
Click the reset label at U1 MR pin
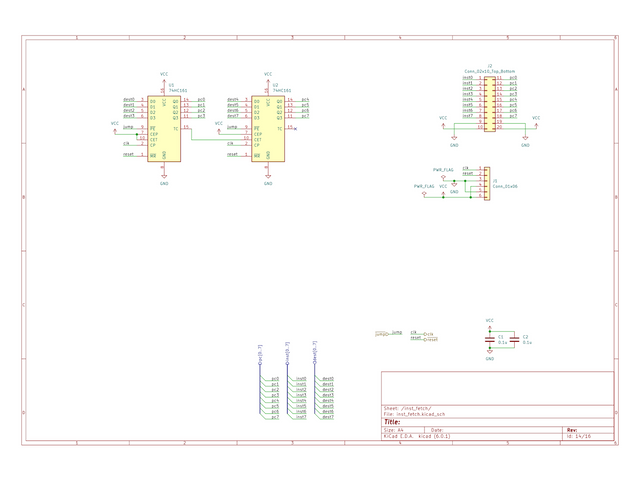[127, 155]
